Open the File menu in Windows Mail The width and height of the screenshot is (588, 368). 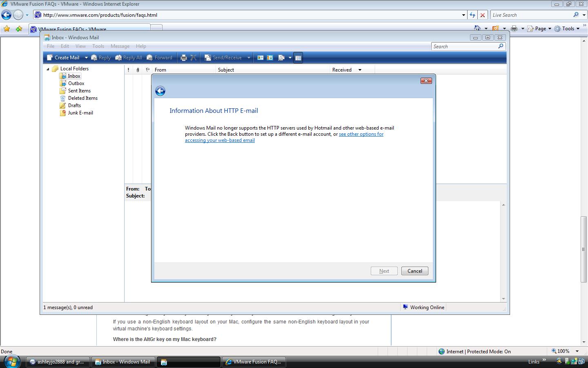click(51, 46)
